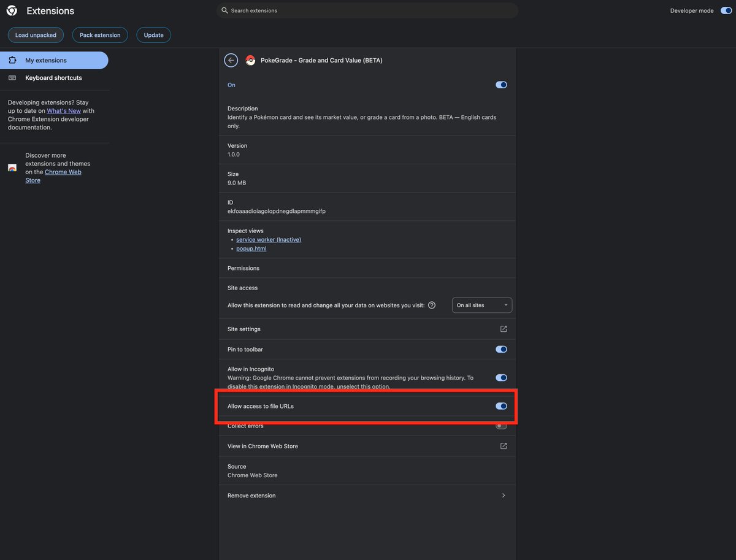Click the Inspect views heading

coord(245,231)
